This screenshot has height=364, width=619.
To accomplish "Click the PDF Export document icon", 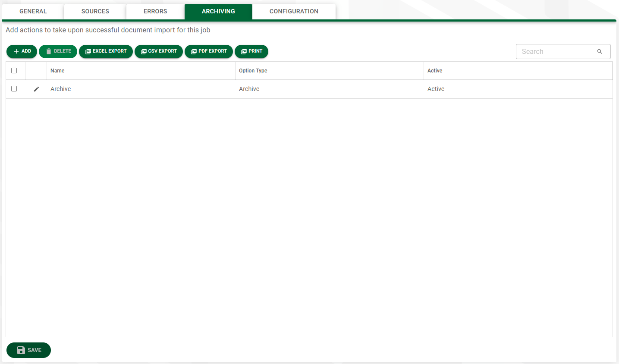I will [194, 51].
